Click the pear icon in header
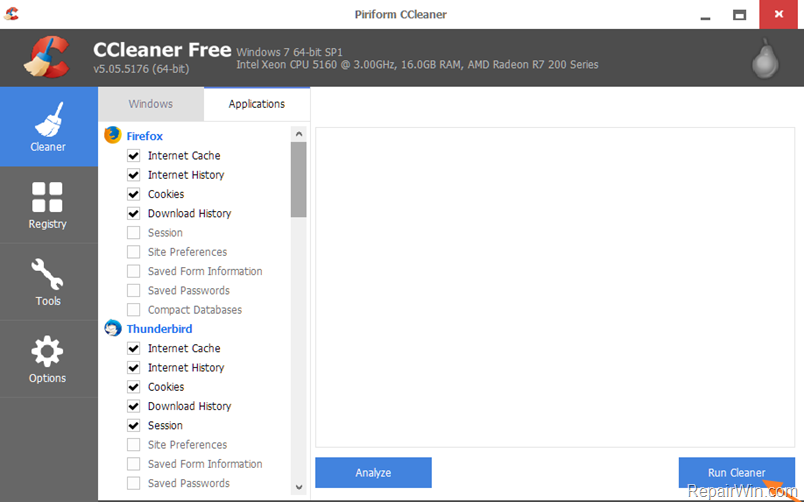The image size is (804, 502). [x=766, y=59]
